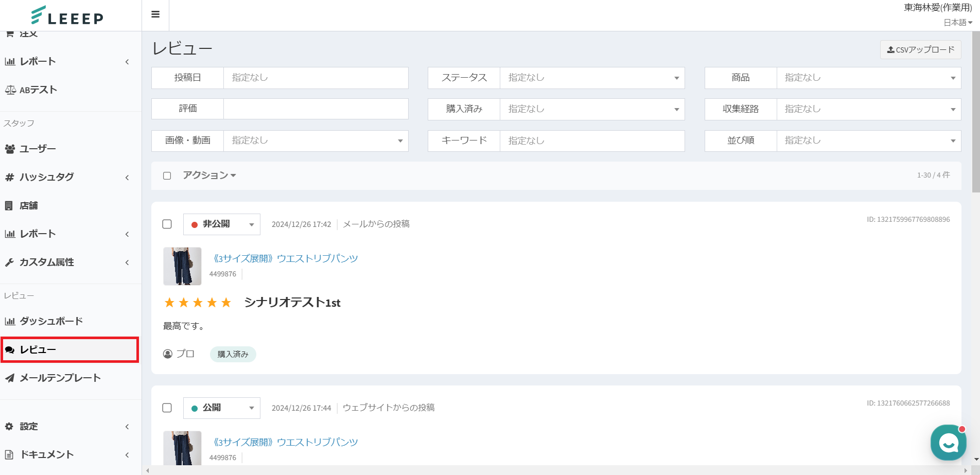Click the horizontal scrollbar at bottom

point(556,470)
